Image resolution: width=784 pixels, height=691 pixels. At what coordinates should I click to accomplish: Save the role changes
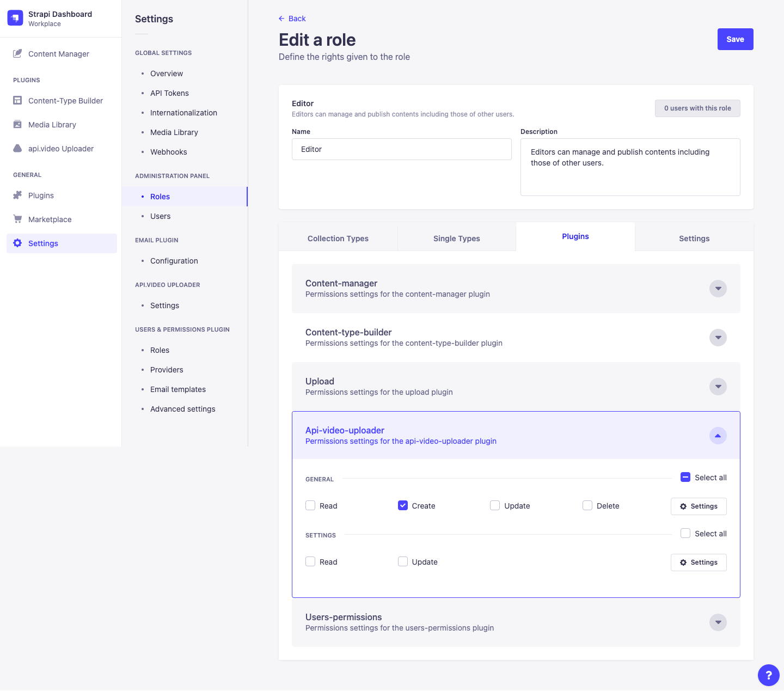click(x=736, y=39)
